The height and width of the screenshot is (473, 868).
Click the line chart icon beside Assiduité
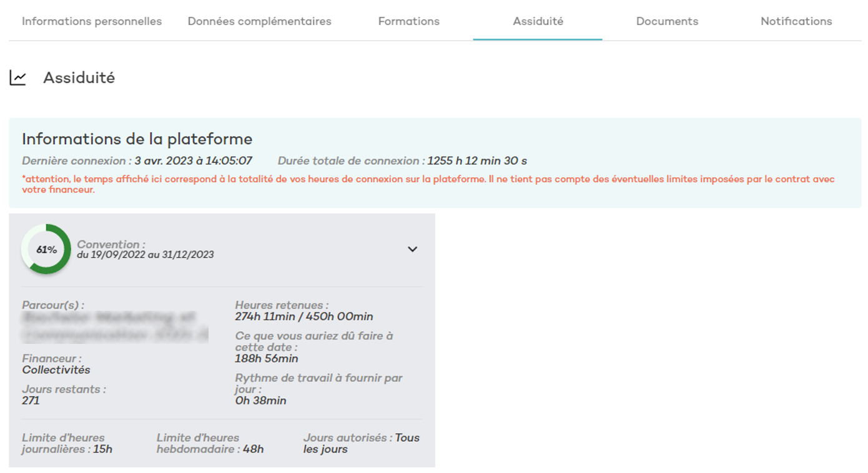coord(18,78)
